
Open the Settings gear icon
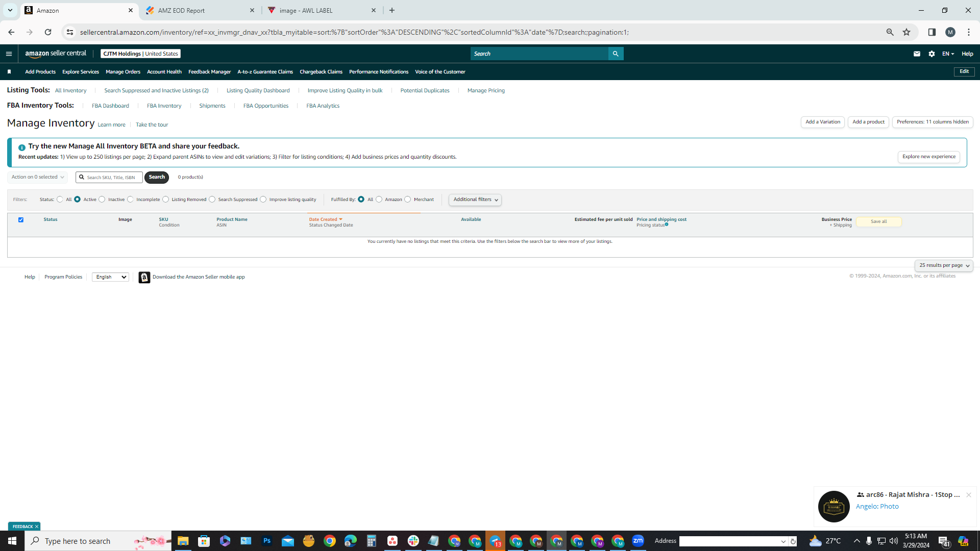932,54
